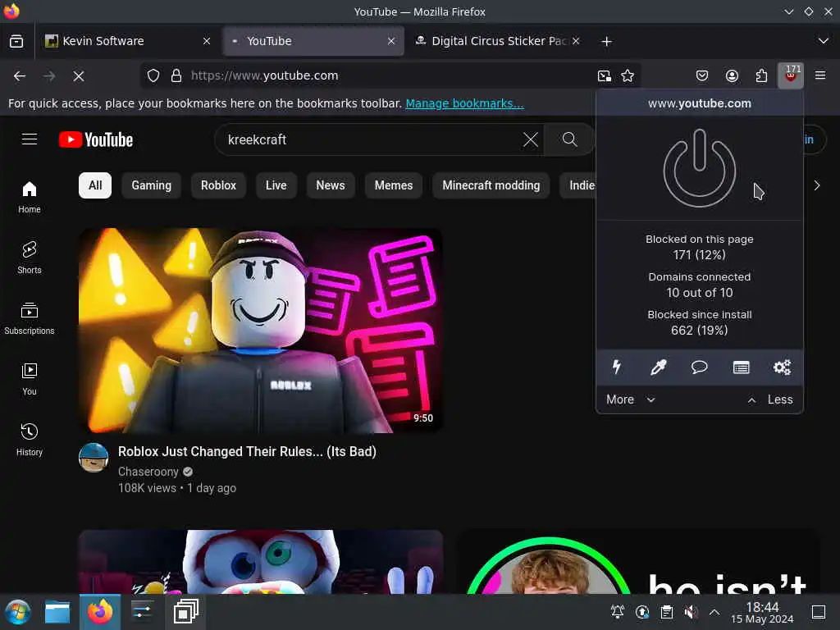Image resolution: width=840 pixels, height=630 pixels.
Task: Open Firefox account icon
Action: (x=732, y=75)
